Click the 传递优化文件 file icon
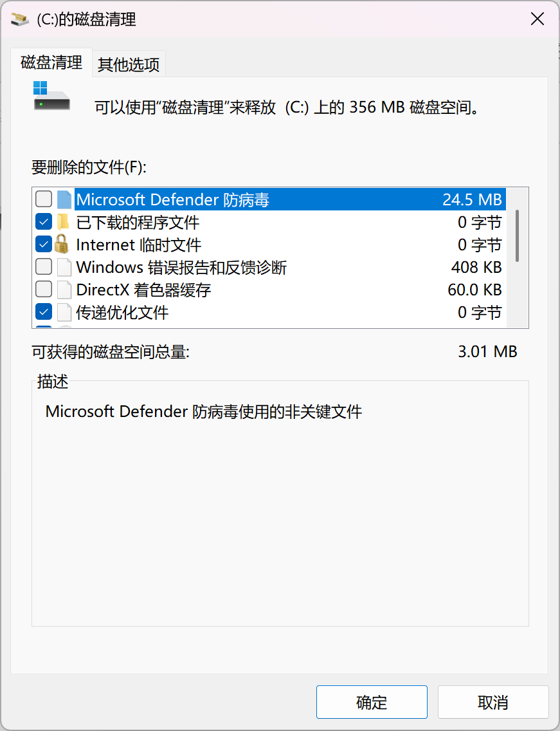560x731 pixels. coord(64,311)
